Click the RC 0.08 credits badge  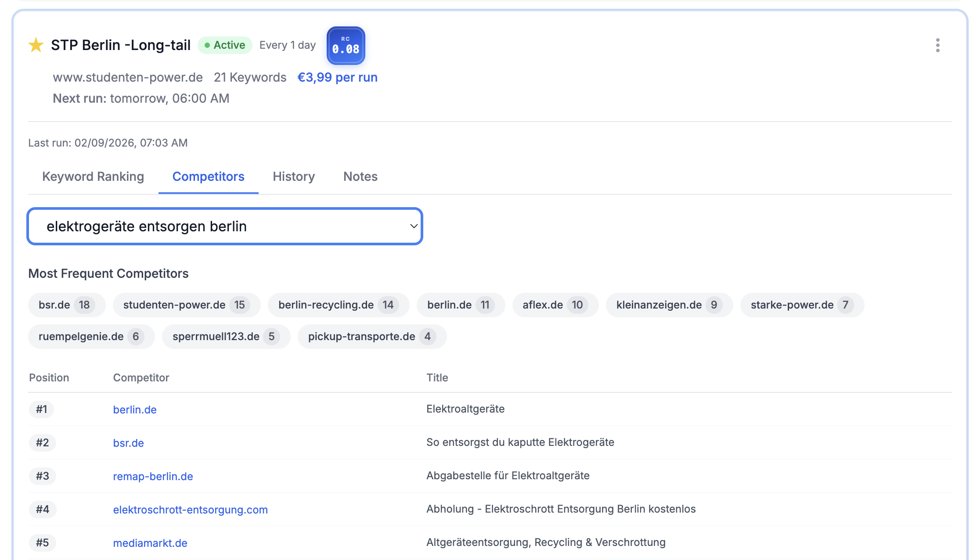[x=346, y=46]
